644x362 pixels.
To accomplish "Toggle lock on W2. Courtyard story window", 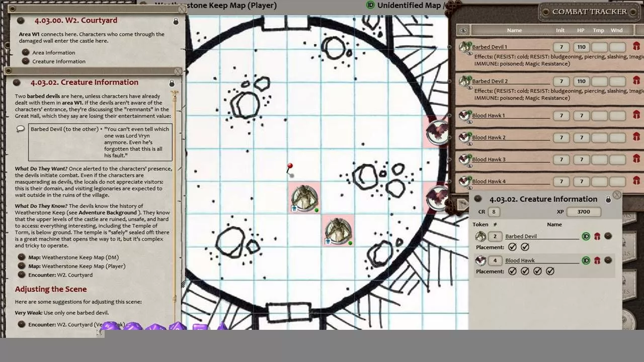I will point(176,21).
